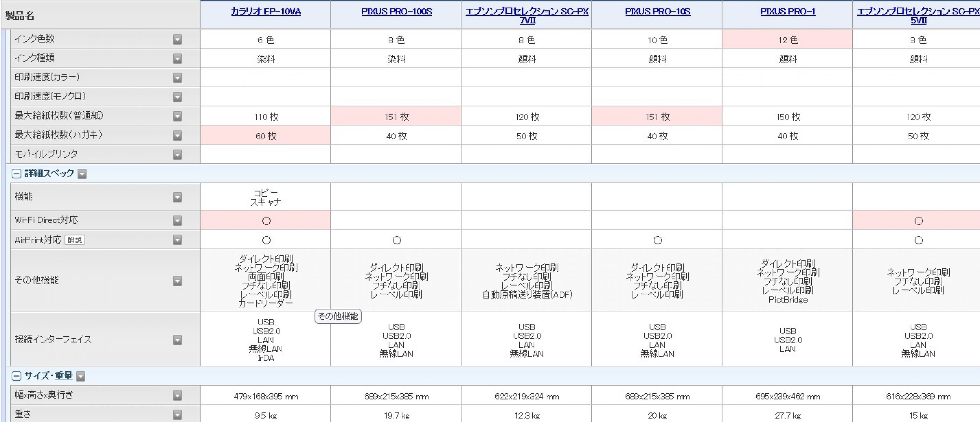Click sort arrow icon for インク種類 row
The image size is (980, 422).
[177, 58]
